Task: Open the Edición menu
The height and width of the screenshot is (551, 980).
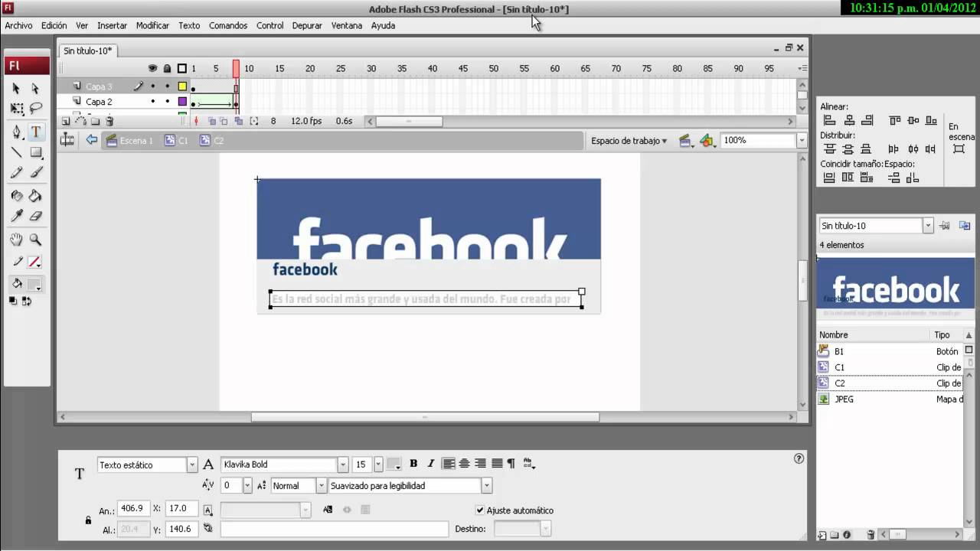Action: 54,25
